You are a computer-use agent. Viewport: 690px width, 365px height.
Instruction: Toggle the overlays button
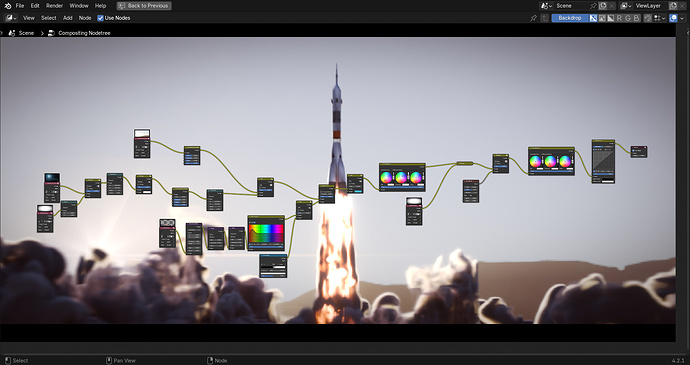tap(673, 18)
